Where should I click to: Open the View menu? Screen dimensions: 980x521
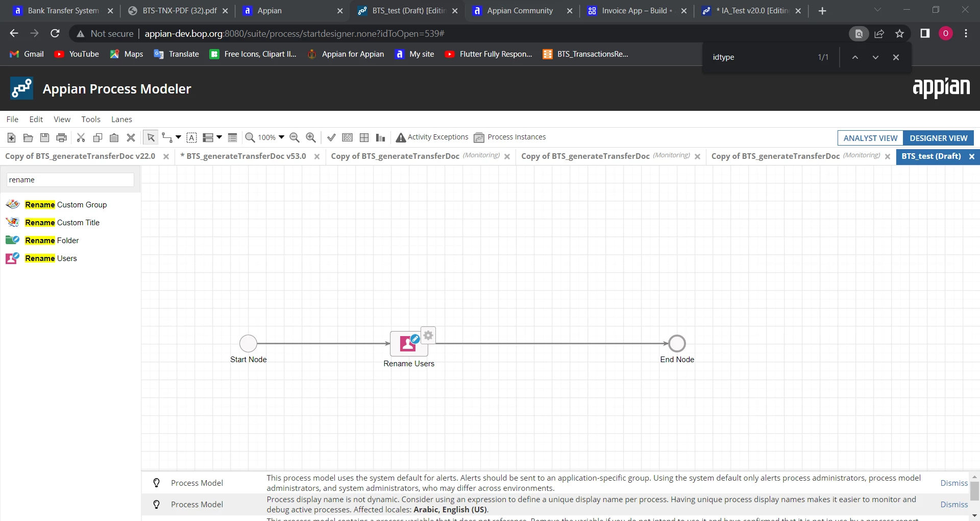point(62,119)
